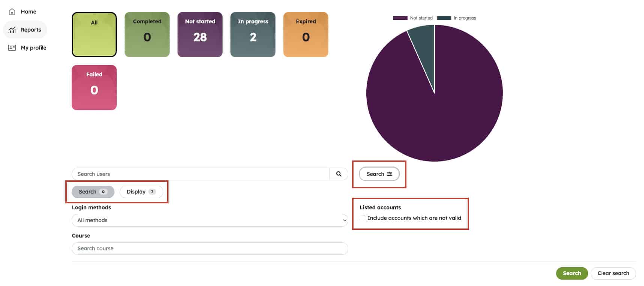The height and width of the screenshot is (286, 644).
Task: Open Reports in the sidebar menu
Action: point(25,30)
